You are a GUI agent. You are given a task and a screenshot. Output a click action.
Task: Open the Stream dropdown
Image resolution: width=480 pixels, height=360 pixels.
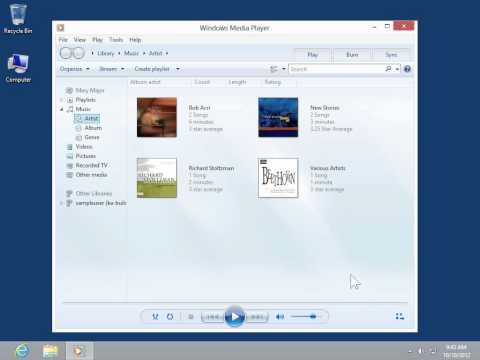coord(112,69)
